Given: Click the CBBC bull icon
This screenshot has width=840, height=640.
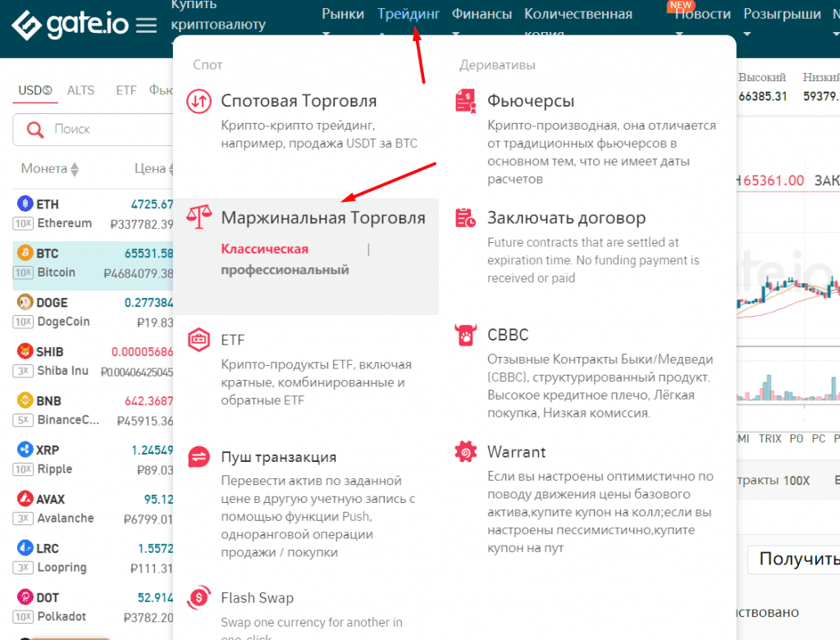Looking at the screenshot, I should point(465,335).
